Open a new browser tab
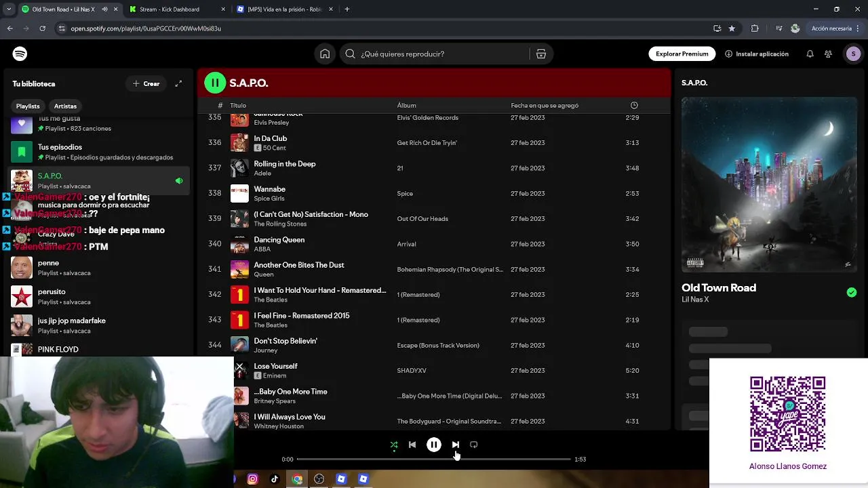The width and height of the screenshot is (868, 488). [x=347, y=9]
